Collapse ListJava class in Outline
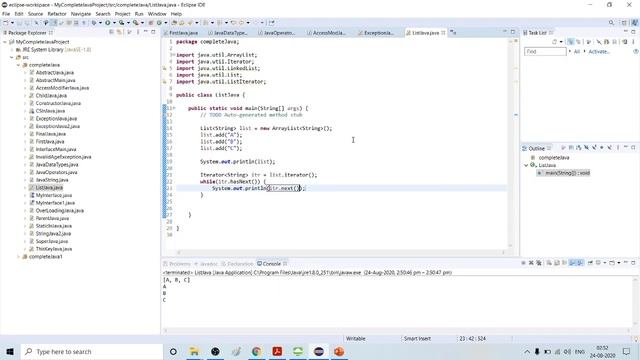The image size is (640, 360). click(526, 165)
